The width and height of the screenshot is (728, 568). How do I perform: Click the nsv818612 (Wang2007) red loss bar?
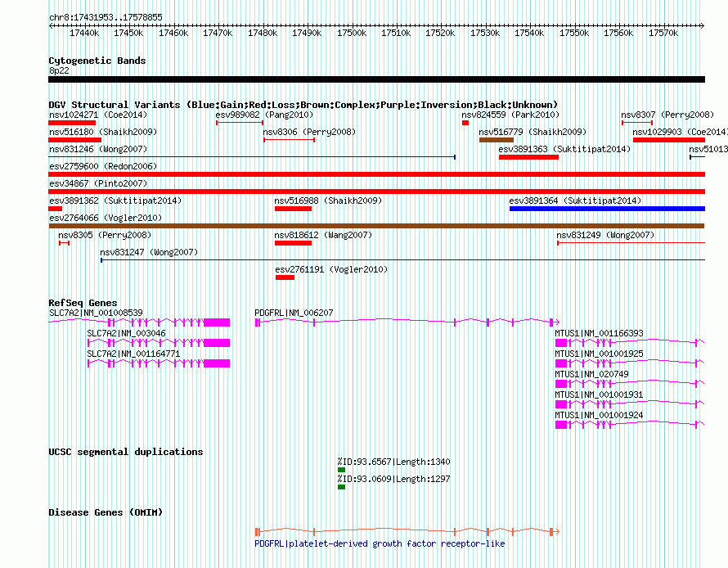[293, 243]
